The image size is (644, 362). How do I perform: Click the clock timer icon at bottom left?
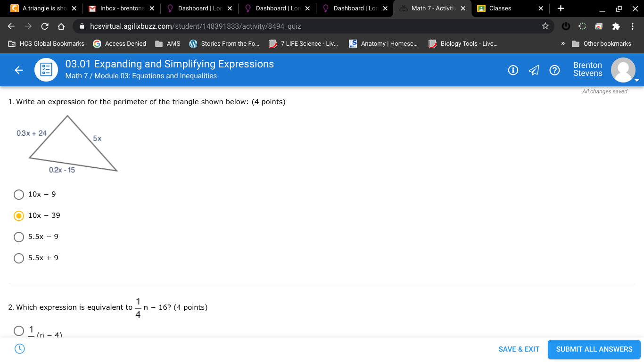coord(19,349)
